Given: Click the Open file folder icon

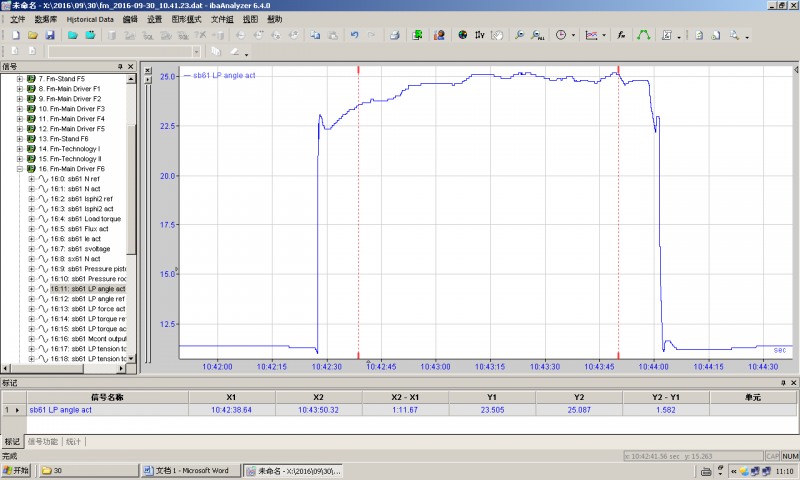Looking at the screenshot, I should [33, 35].
